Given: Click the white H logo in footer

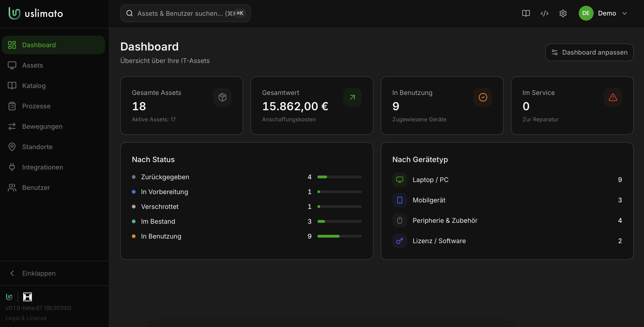Looking at the screenshot, I should point(28,297).
